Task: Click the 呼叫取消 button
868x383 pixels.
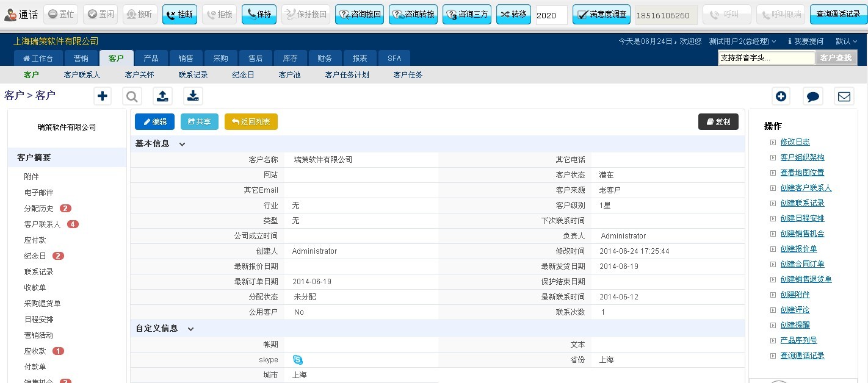Action: 781,15
